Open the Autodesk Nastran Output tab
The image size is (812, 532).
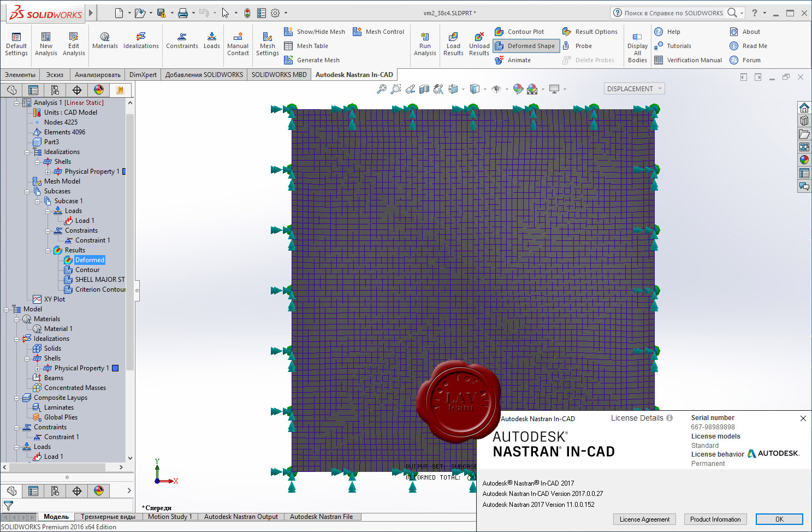(241, 517)
